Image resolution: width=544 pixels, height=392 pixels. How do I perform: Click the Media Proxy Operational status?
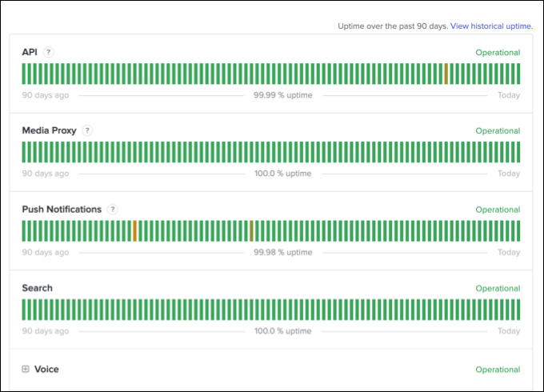point(498,131)
